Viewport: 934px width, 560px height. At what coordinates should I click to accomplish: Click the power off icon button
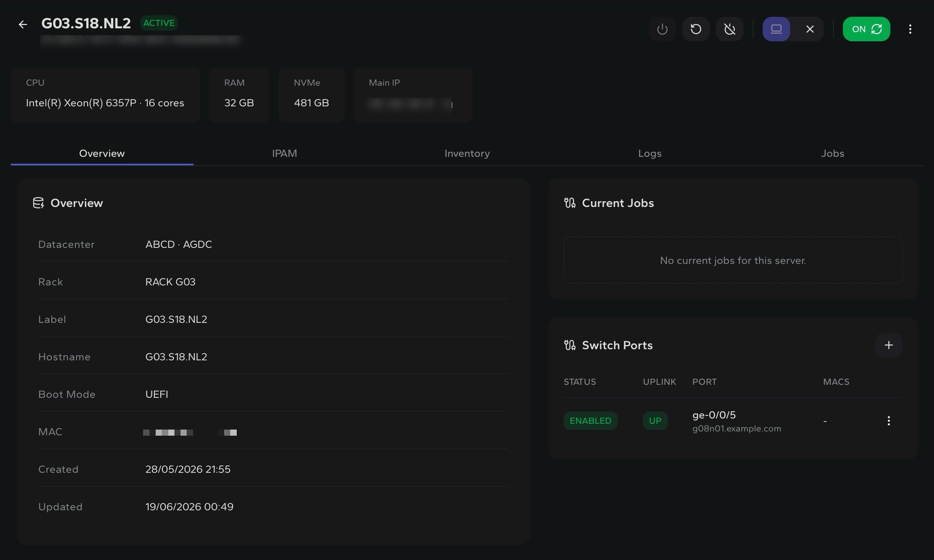point(662,29)
